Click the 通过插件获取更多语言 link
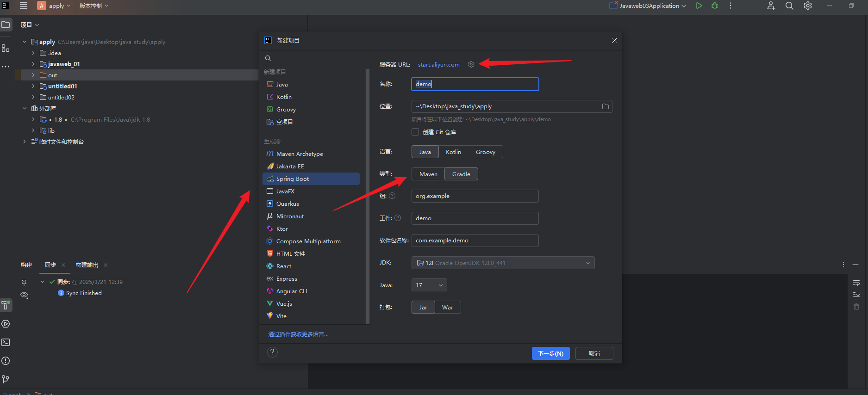 point(299,334)
